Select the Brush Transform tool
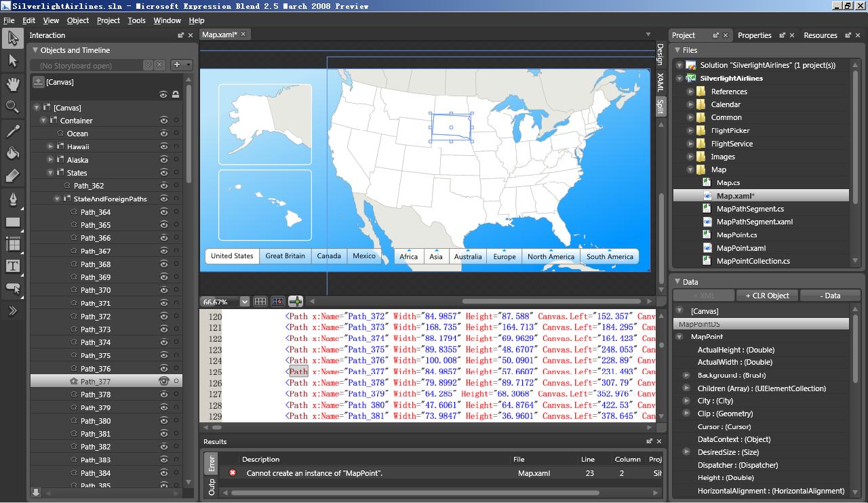Screen dimensions: 868x503 (12, 176)
